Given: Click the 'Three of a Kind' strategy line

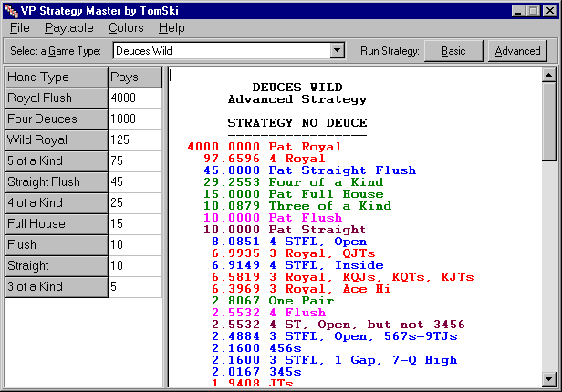Looking at the screenshot, I should point(297,206).
